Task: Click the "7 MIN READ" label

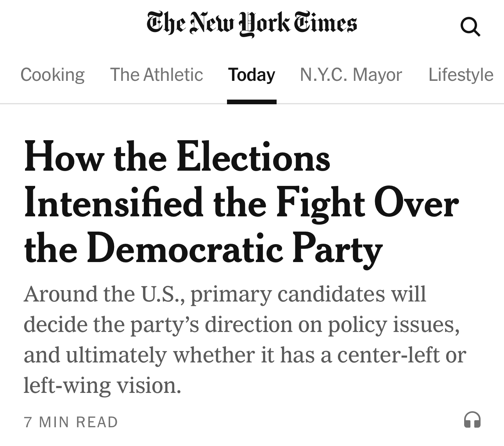Action: coord(71,422)
